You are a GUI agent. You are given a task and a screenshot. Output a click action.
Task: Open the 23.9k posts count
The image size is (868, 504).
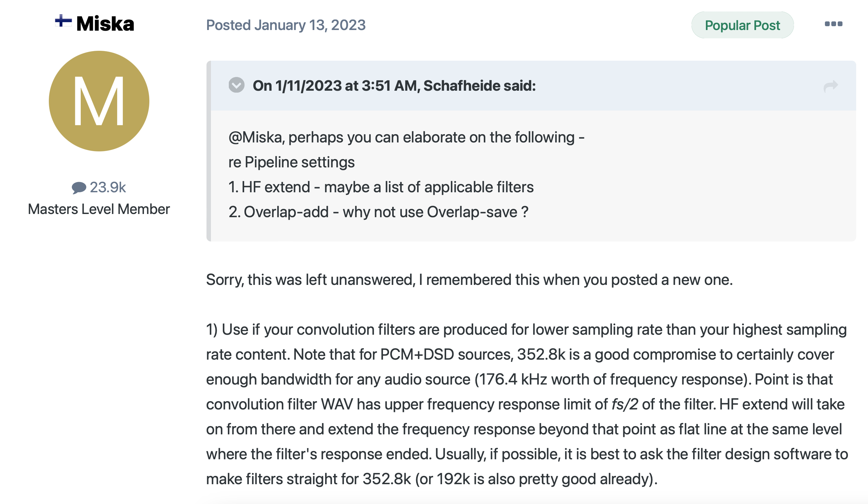[x=108, y=187]
